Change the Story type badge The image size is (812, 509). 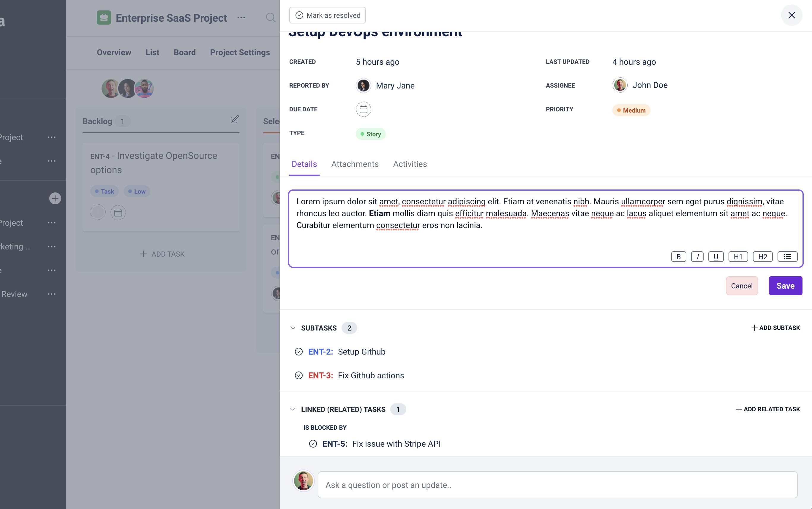click(370, 134)
